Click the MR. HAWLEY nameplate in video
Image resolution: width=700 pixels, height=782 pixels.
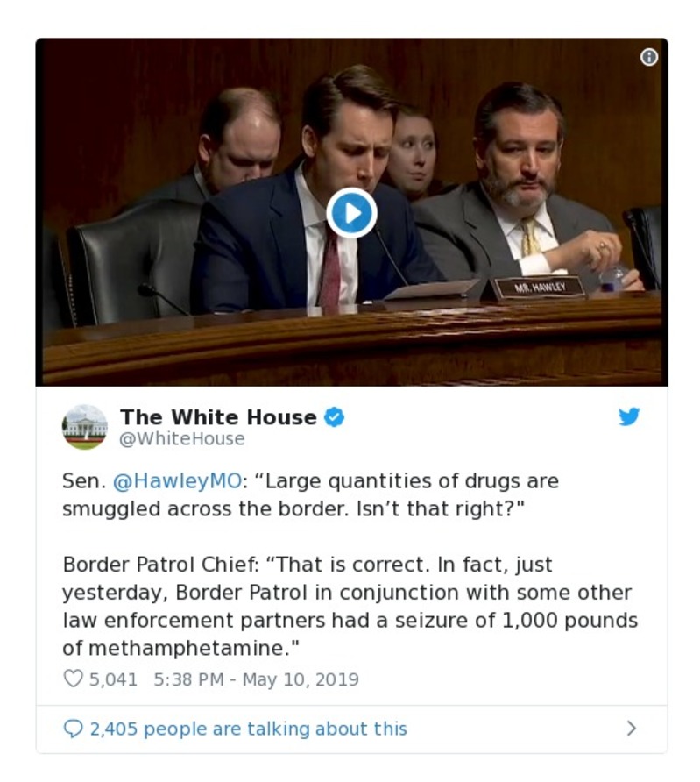(x=539, y=288)
